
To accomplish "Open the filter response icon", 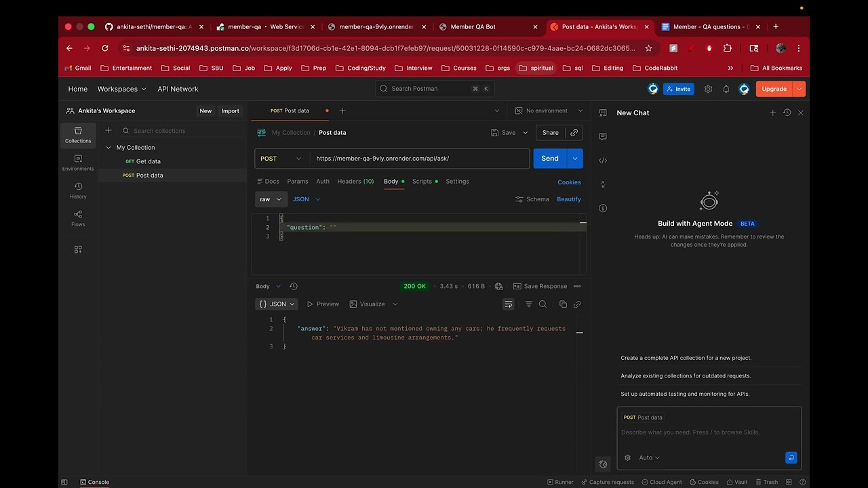I will pos(529,304).
